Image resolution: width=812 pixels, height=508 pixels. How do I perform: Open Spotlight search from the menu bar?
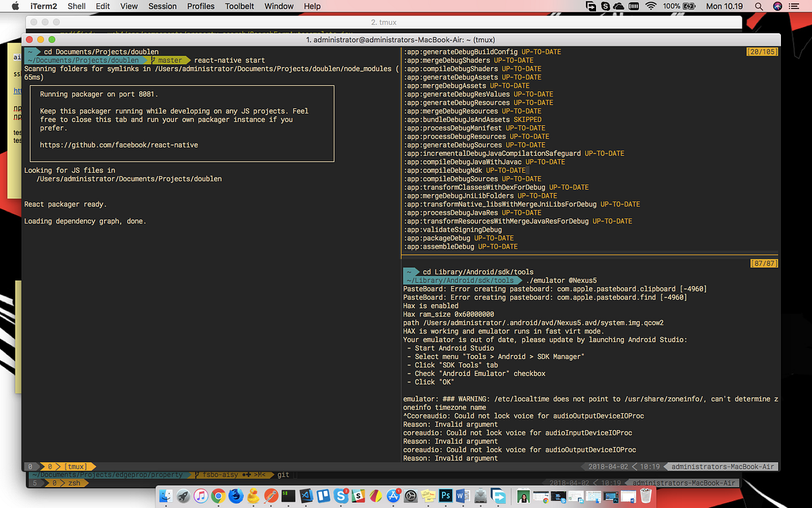[x=759, y=6]
